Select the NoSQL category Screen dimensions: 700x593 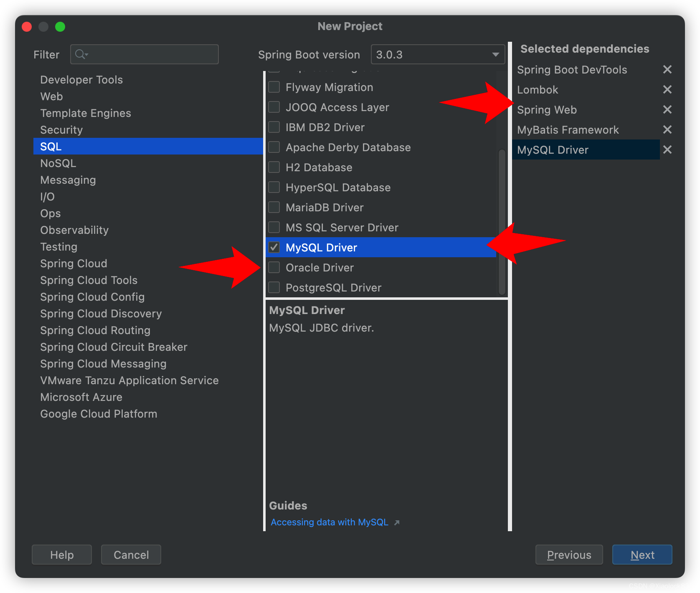pyautogui.click(x=148, y=163)
